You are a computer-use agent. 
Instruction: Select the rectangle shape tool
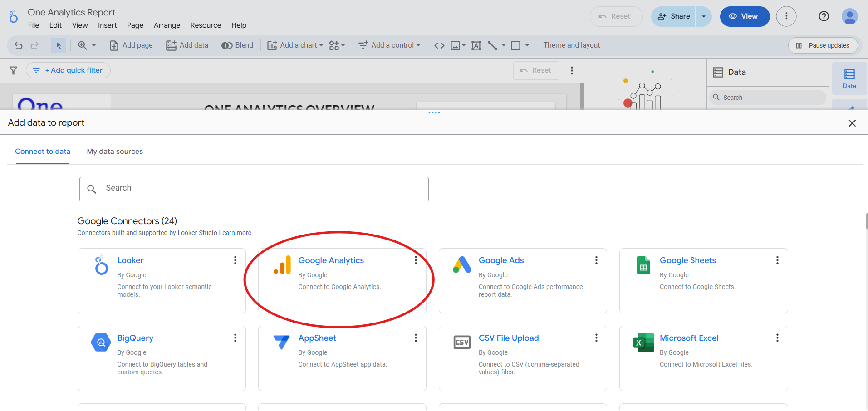click(x=516, y=45)
